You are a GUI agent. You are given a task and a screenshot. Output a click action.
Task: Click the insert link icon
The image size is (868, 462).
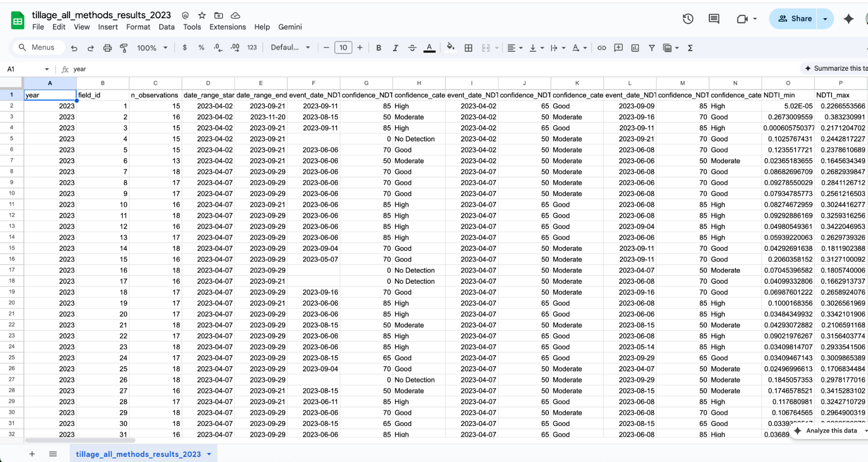coord(601,48)
